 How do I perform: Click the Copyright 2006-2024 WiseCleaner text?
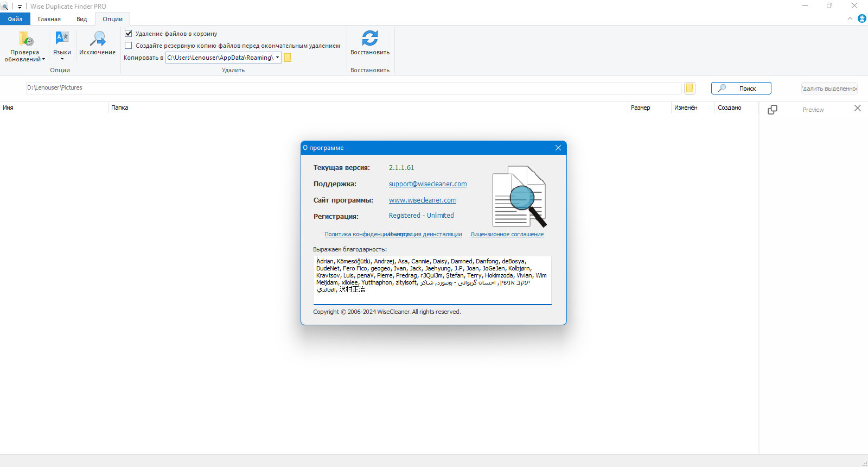coord(387,312)
